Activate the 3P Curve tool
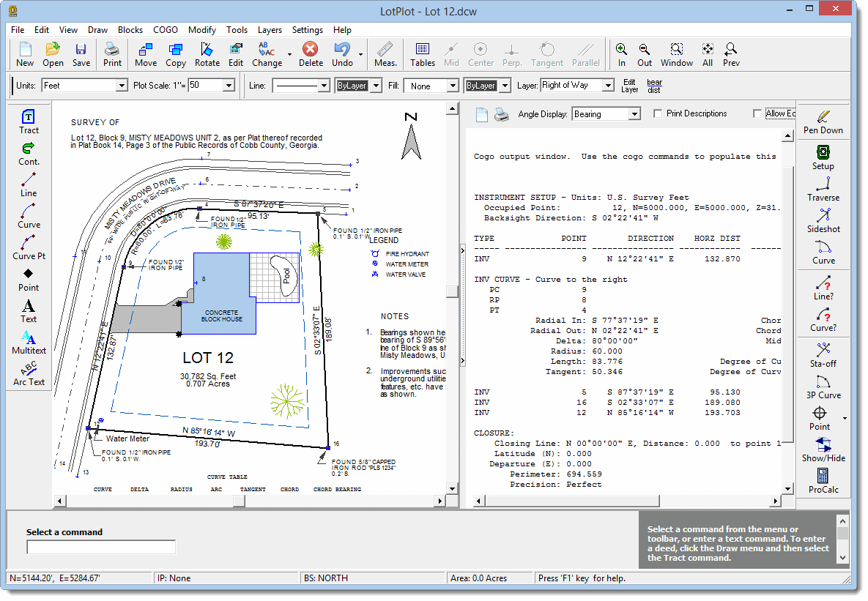The height and width of the screenshot is (601, 868). [823, 386]
